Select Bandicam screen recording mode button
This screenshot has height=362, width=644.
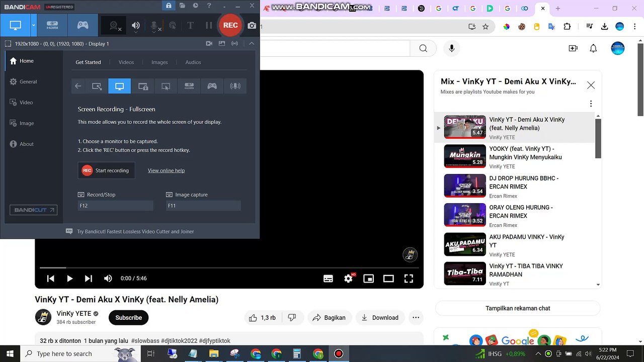pos(15,25)
